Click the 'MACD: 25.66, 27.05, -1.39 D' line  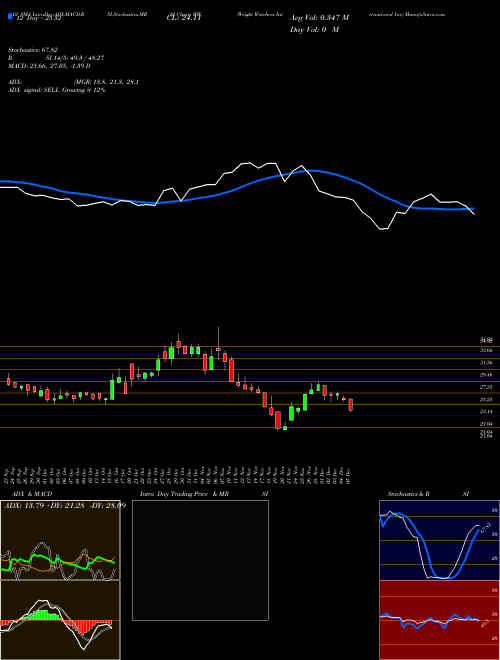[x=49, y=66]
